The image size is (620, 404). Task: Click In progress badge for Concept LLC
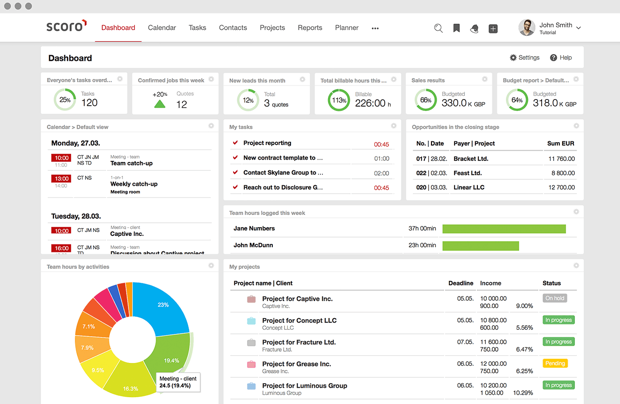558,320
